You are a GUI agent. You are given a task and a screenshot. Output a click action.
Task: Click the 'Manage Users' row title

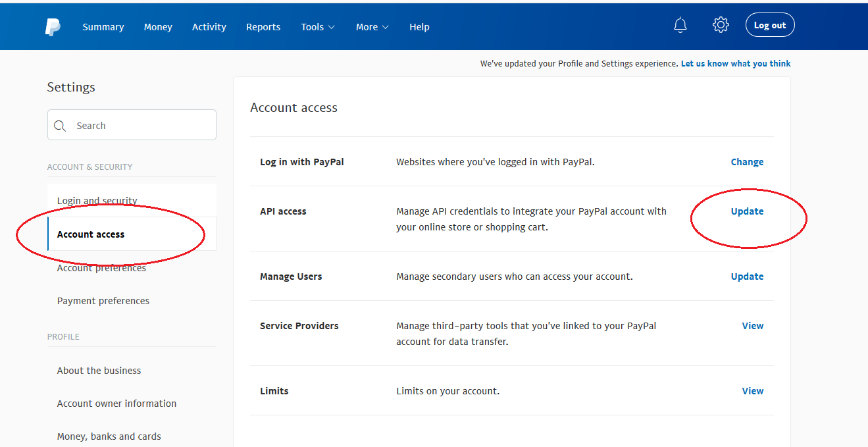click(x=291, y=276)
